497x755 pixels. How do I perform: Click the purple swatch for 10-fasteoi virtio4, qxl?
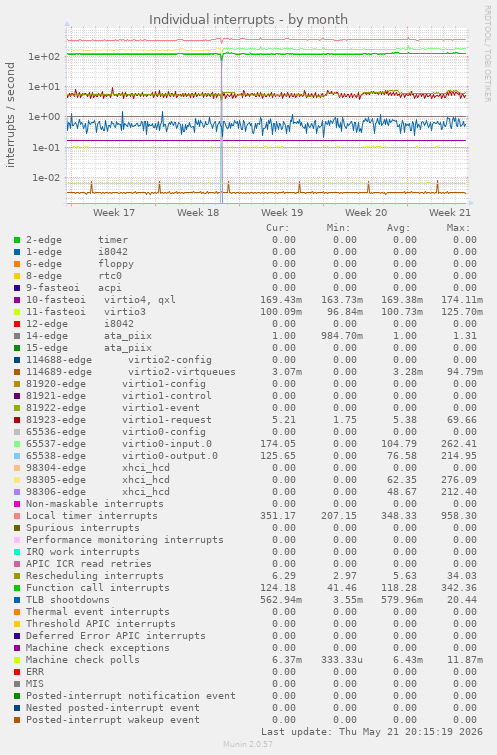coord(17,300)
